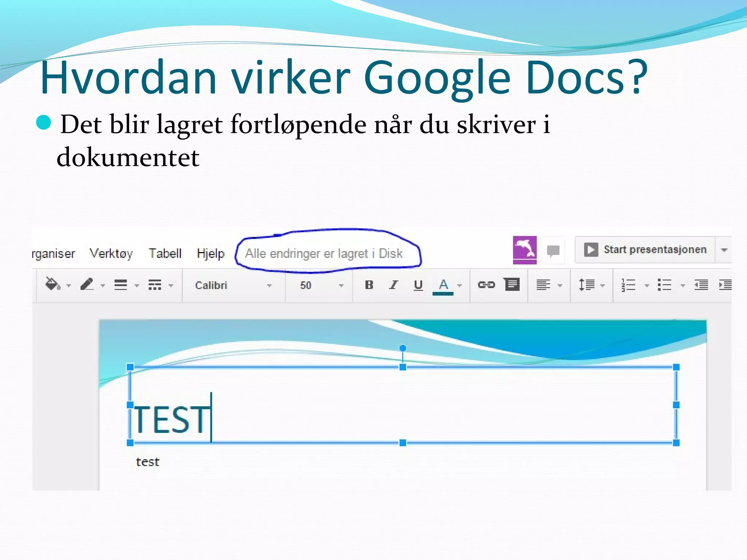Open the fill color dropdown arrow
This screenshot has height=560, width=747.
point(69,286)
